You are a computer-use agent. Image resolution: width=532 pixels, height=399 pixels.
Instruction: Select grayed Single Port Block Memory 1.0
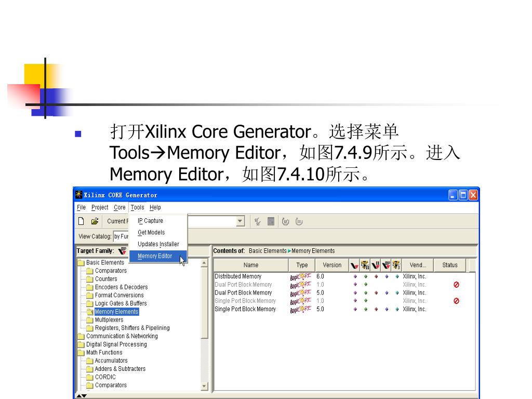[x=344, y=301]
